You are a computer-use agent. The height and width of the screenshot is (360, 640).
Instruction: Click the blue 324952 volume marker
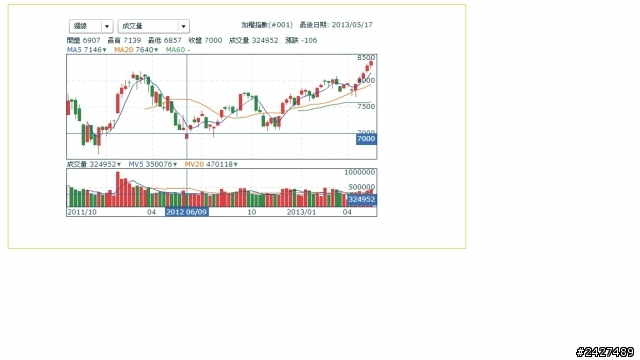tap(362, 200)
